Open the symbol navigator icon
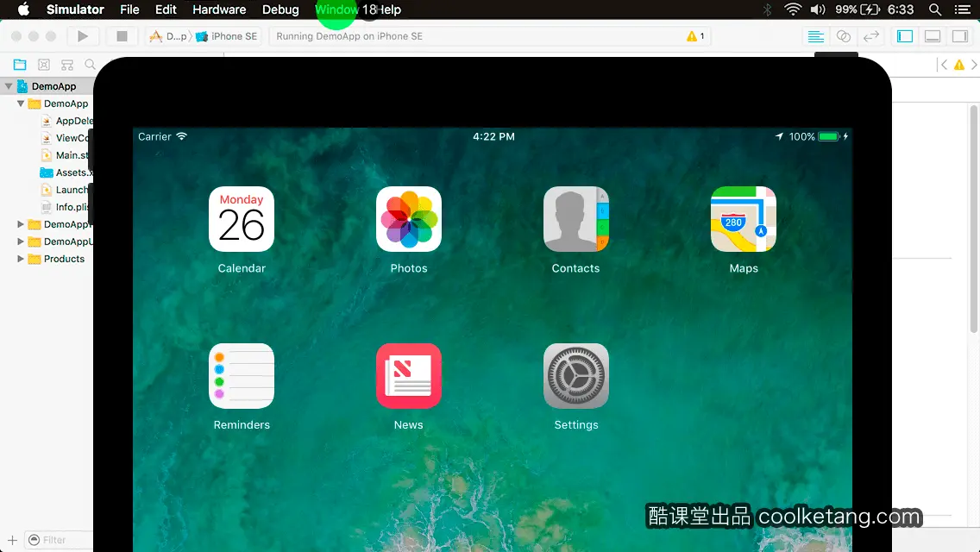980x552 pixels. point(67,65)
